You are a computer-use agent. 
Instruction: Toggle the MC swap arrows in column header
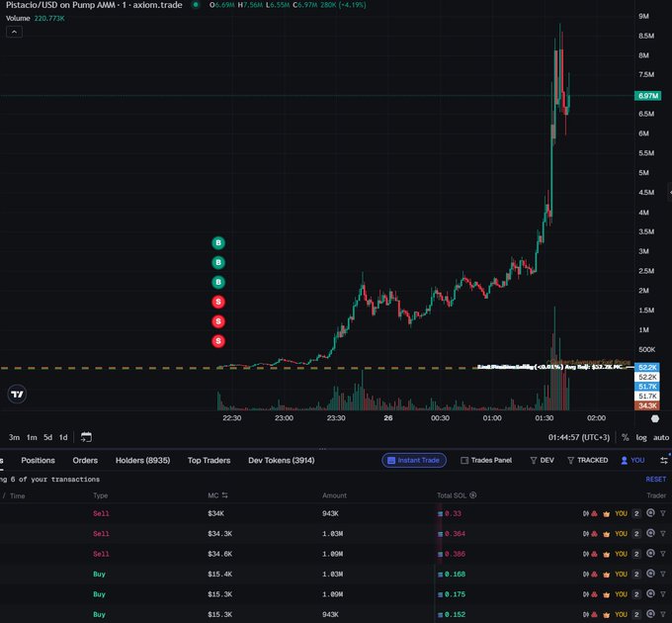pos(224,495)
